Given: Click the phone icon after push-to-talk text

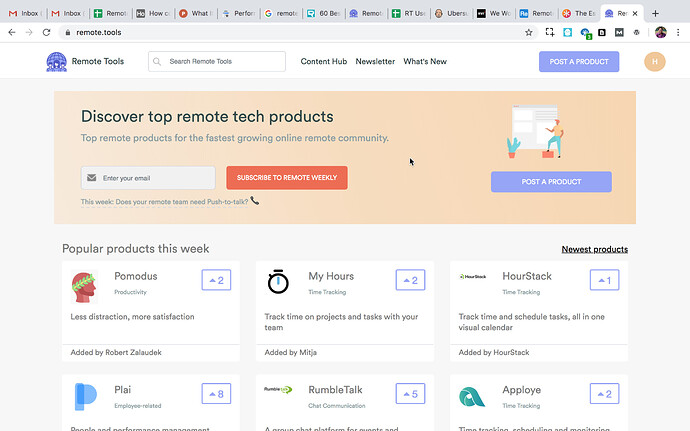Looking at the screenshot, I should click(255, 201).
